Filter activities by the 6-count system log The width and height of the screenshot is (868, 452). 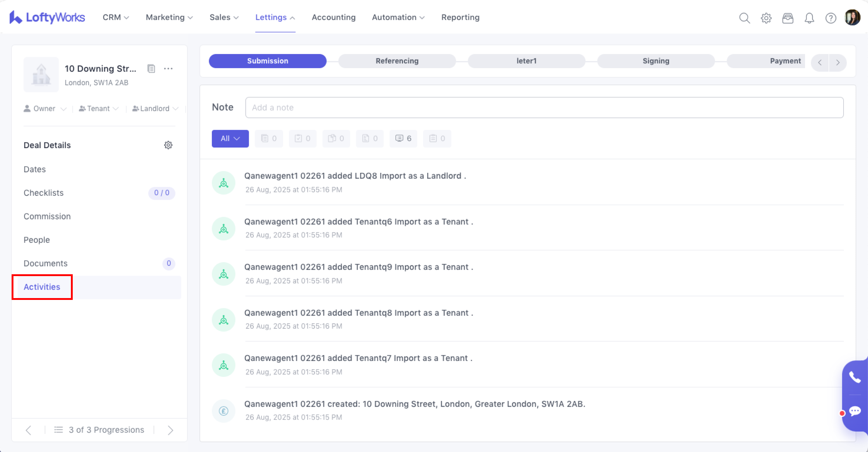pyautogui.click(x=403, y=138)
